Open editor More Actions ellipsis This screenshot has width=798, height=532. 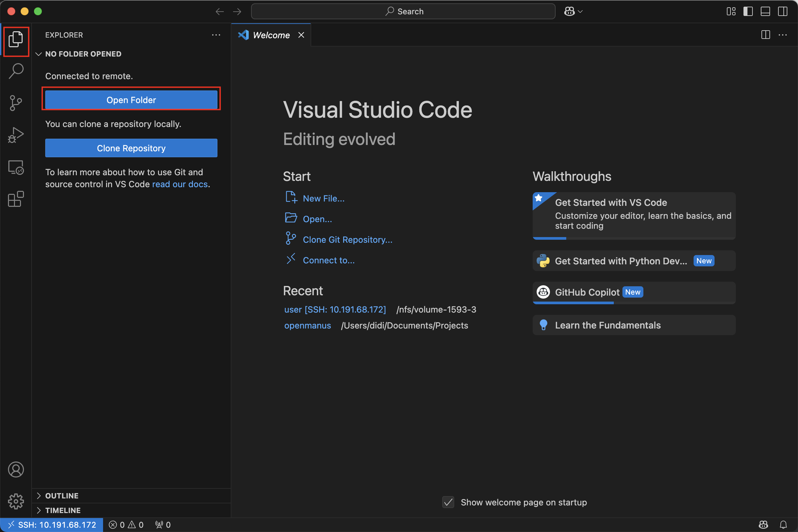point(783,35)
